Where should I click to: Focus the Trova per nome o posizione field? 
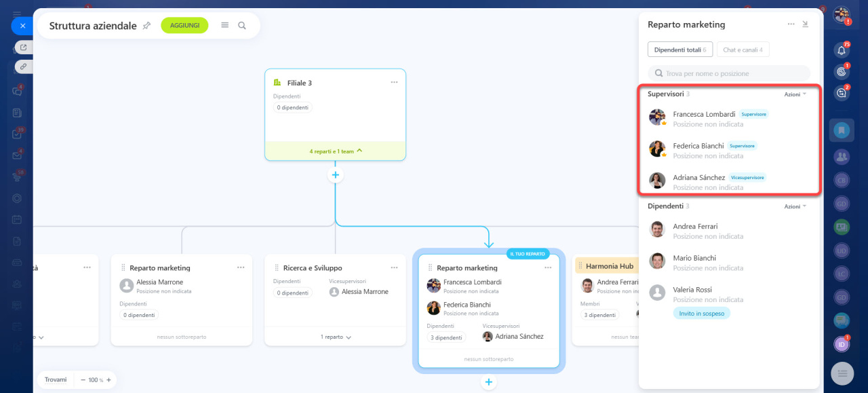729,73
